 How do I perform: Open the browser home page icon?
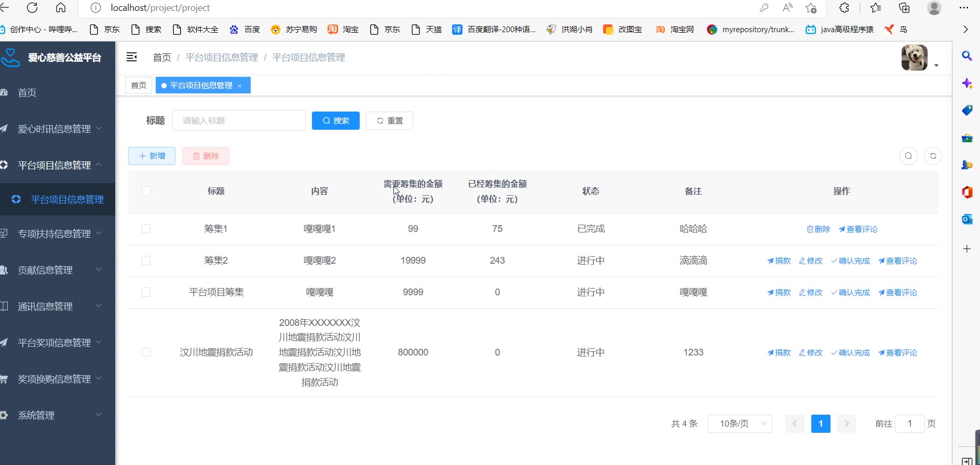click(x=61, y=8)
